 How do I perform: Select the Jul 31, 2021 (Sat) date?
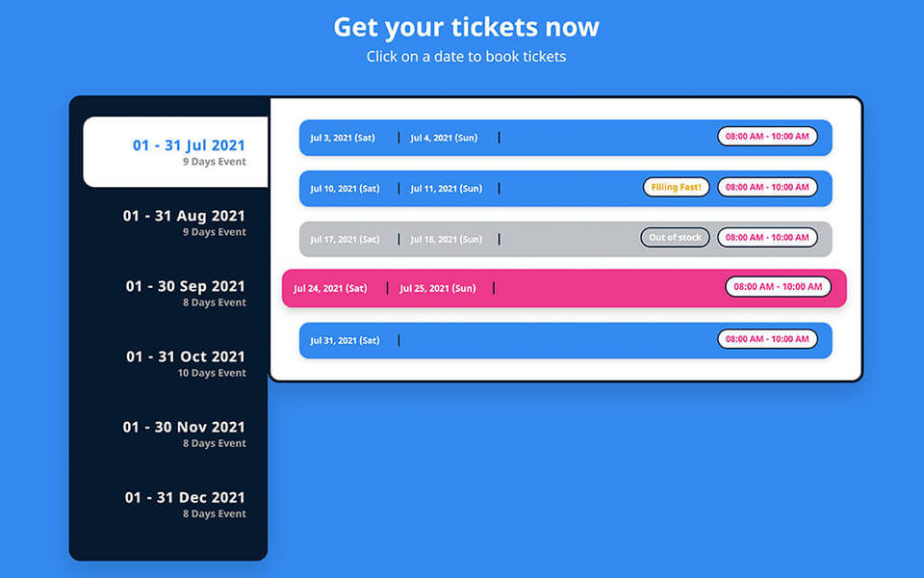point(345,340)
